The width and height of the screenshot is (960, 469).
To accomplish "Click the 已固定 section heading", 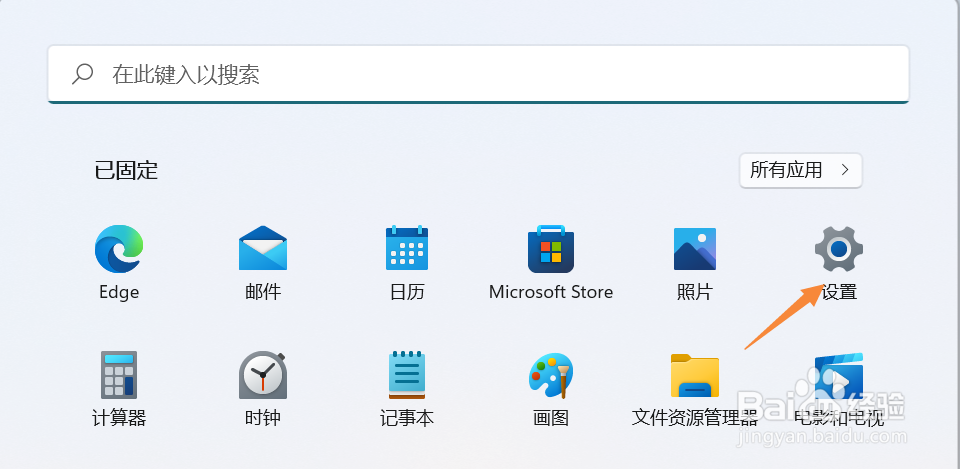I will [x=126, y=170].
